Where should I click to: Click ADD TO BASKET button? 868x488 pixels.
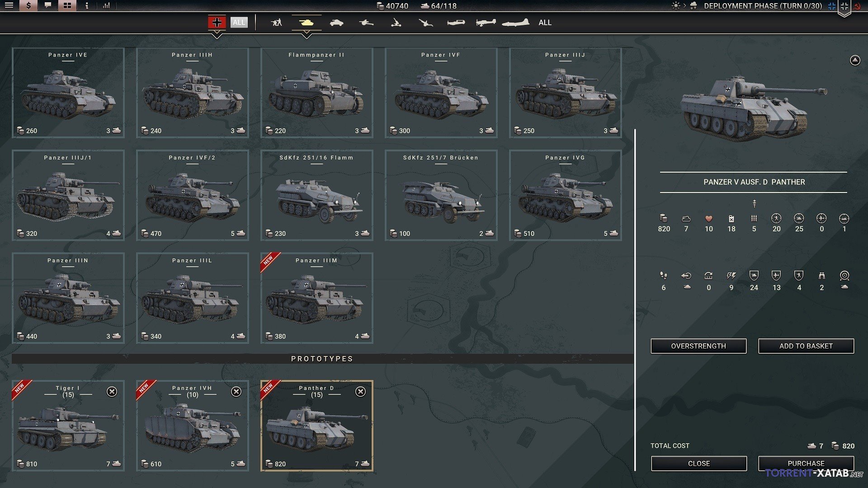[x=806, y=346]
